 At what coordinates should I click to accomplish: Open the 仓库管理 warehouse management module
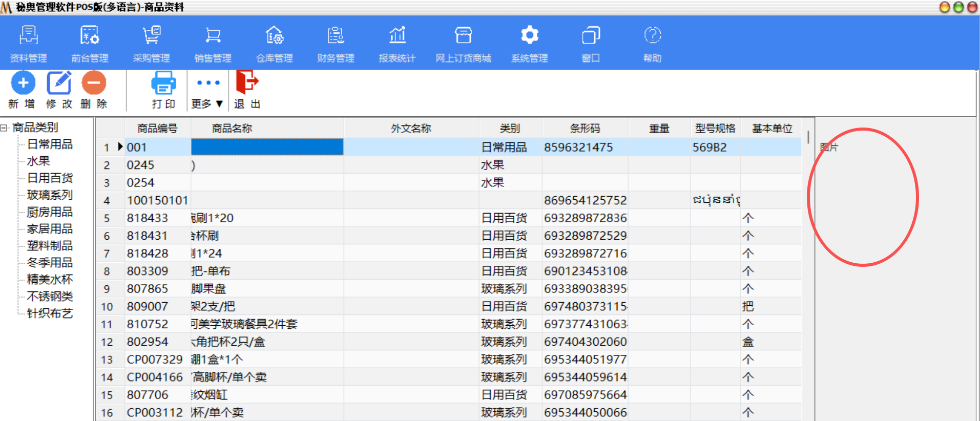pos(274,44)
